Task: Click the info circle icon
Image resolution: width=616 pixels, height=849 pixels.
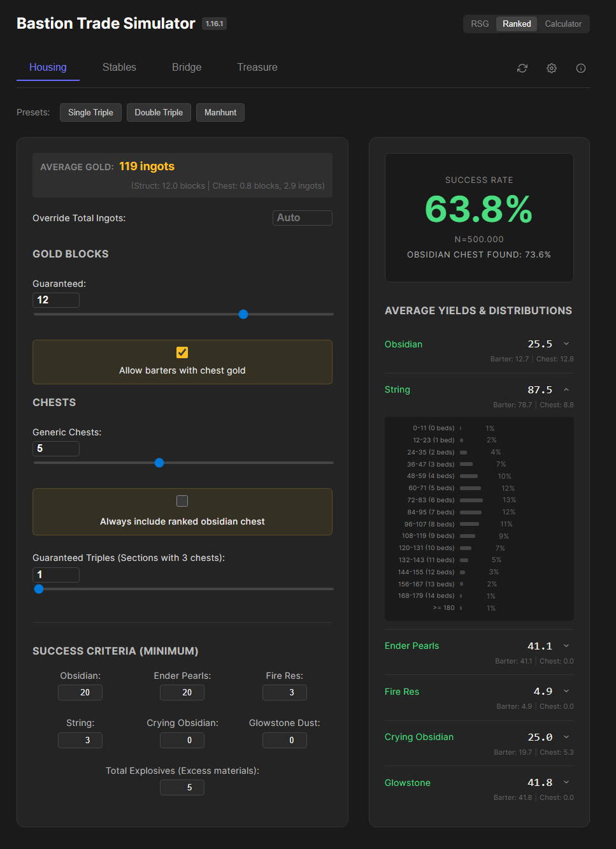Action: 581,68
